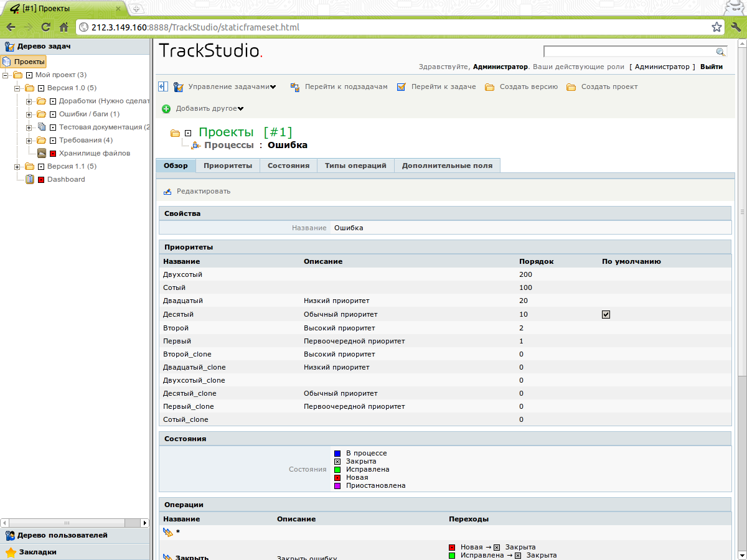This screenshot has height=560, width=747.
Task: Click the file storage icon in tree
Action: pyautogui.click(x=41, y=153)
